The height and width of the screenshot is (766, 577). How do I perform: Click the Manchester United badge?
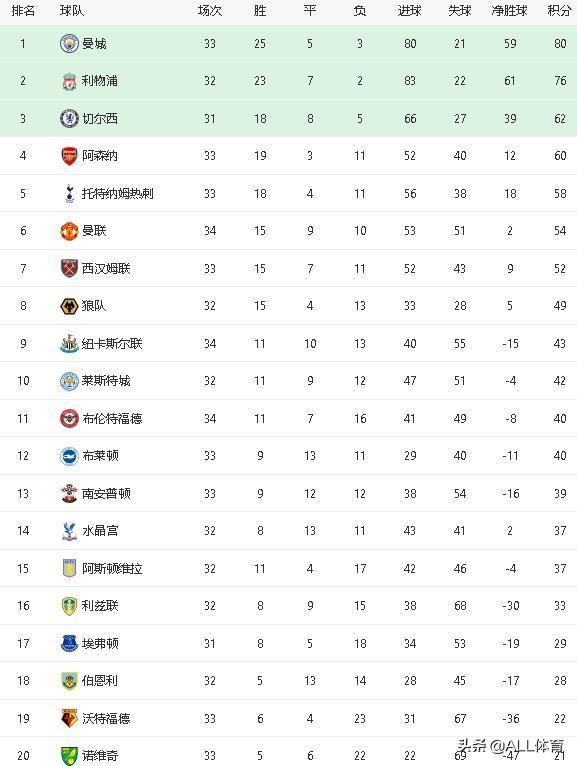coord(69,231)
